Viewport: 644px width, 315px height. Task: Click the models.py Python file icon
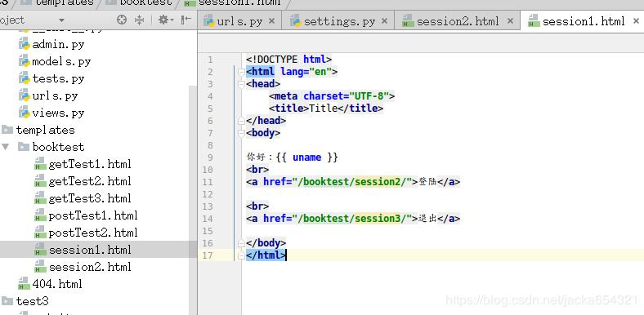coord(25,61)
